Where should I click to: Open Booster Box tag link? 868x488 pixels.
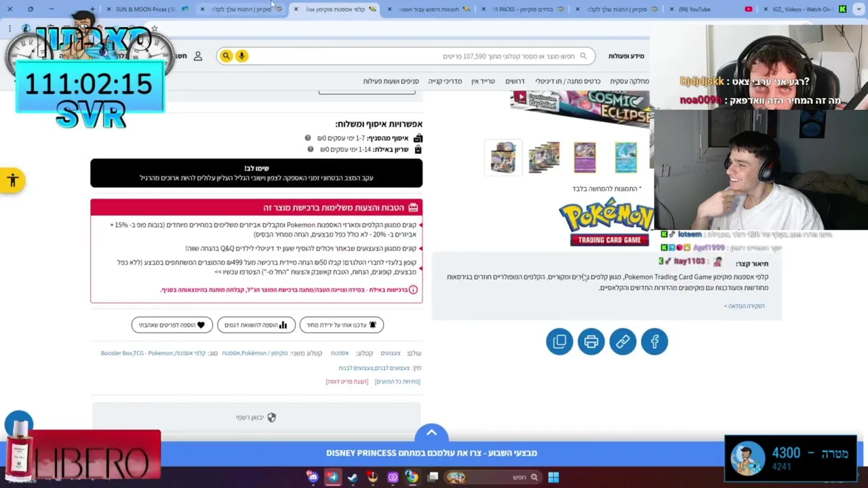click(x=116, y=353)
